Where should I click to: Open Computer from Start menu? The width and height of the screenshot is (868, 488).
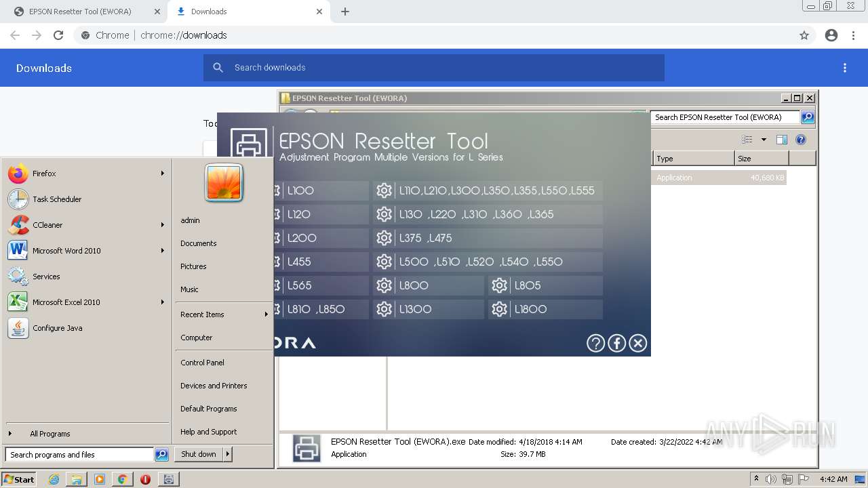(x=197, y=338)
